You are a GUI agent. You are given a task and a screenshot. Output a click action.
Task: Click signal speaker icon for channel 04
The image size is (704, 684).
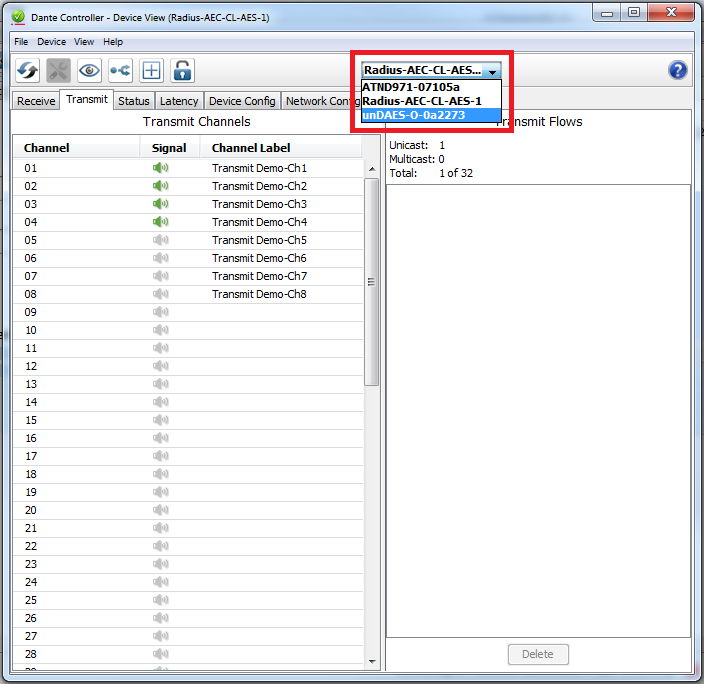pos(160,222)
